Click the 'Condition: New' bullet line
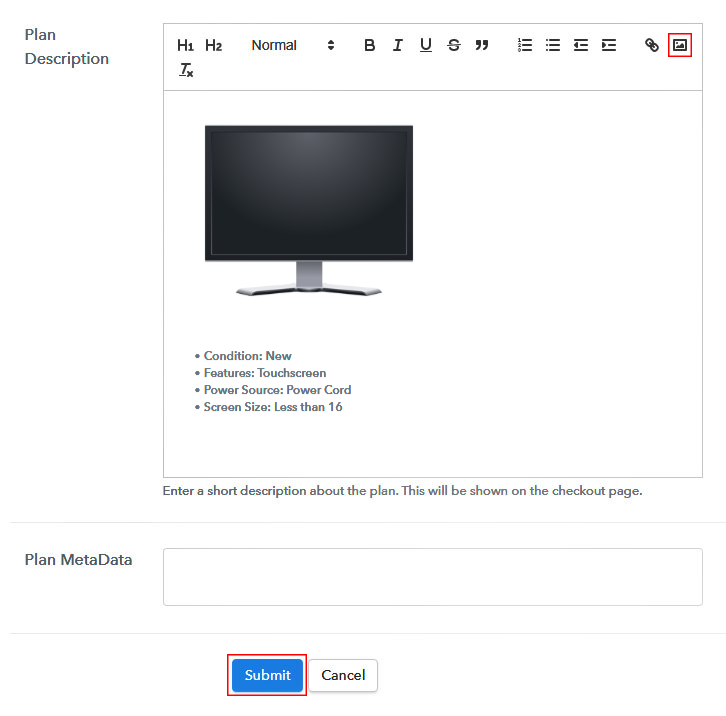This screenshot has width=726, height=716. coord(247,356)
